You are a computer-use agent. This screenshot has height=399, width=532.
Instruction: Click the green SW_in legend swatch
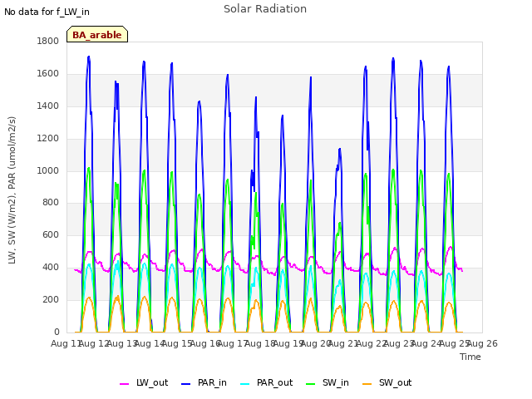[310, 384]
